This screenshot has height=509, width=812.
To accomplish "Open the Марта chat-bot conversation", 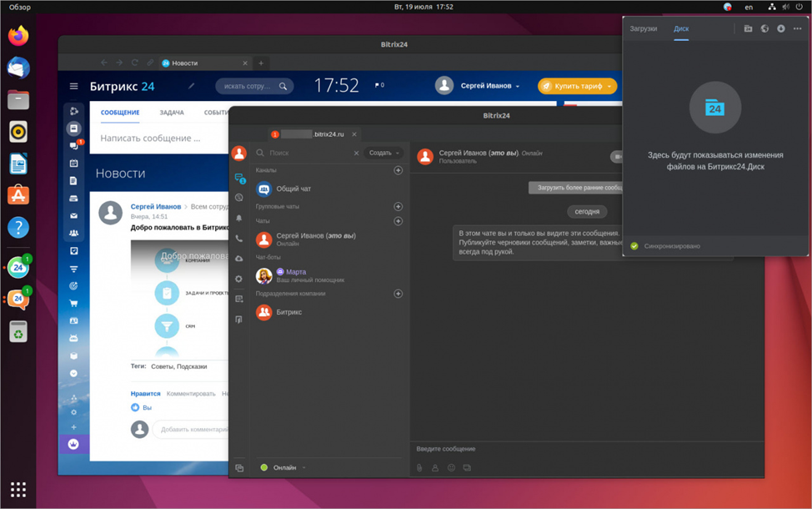I will coord(329,275).
